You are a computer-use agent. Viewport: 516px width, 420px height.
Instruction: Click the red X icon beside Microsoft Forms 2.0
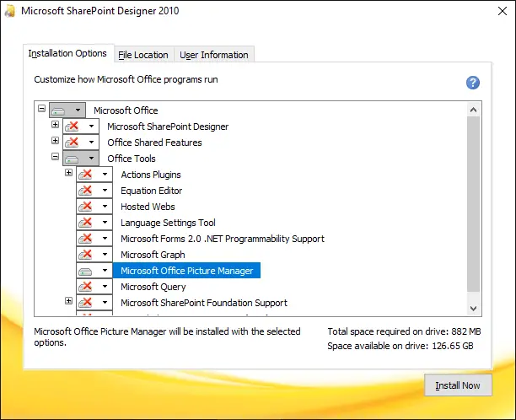tap(85, 239)
